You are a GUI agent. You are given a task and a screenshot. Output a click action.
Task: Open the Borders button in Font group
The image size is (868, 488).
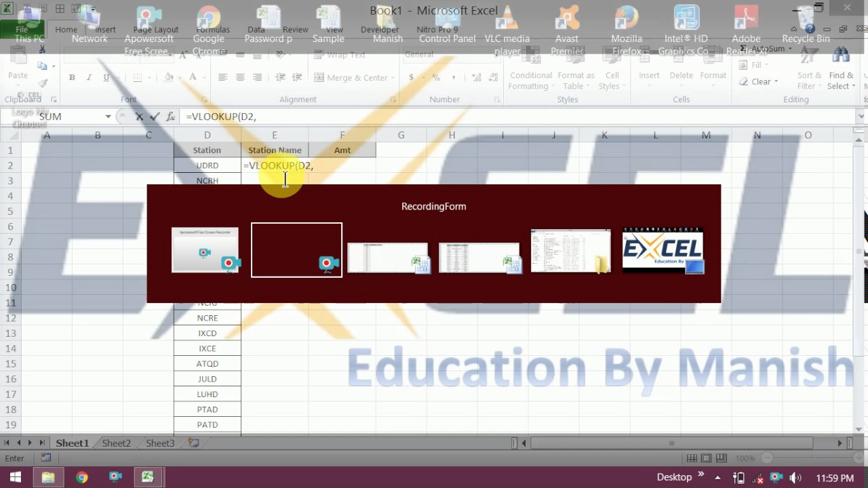coord(138,78)
